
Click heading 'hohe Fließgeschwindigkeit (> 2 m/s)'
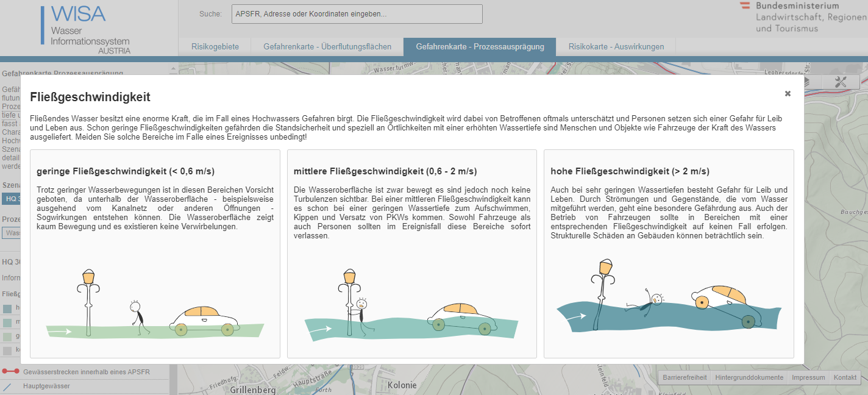click(x=630, y=171)
